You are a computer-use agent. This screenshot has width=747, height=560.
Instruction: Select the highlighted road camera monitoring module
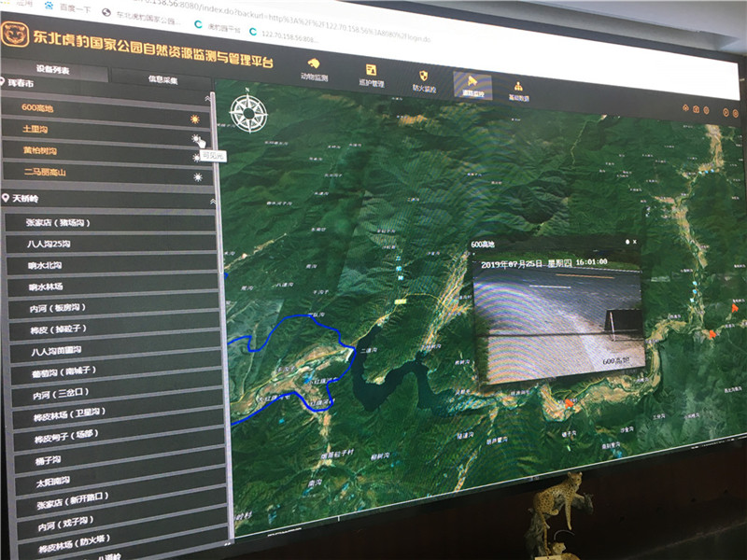(472, 86)
